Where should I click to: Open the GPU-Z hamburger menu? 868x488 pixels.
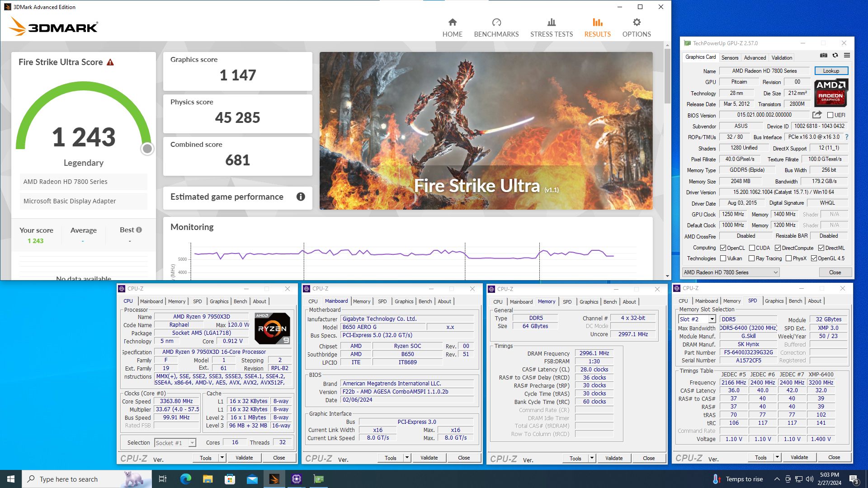click(847, 56)
